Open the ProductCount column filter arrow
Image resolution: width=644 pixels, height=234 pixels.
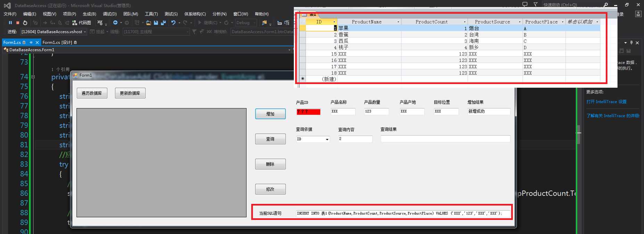click(464, 22)
